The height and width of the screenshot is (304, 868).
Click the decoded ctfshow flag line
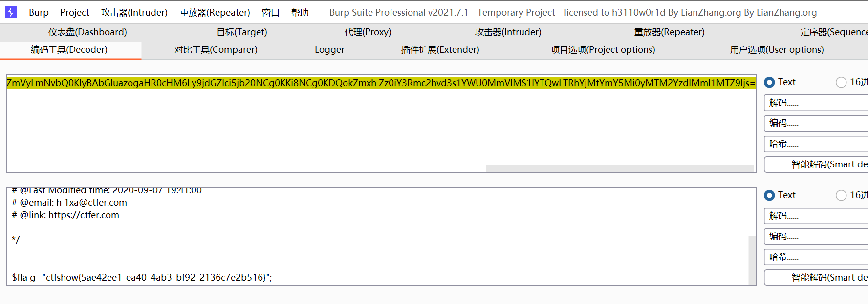(142, 277)
